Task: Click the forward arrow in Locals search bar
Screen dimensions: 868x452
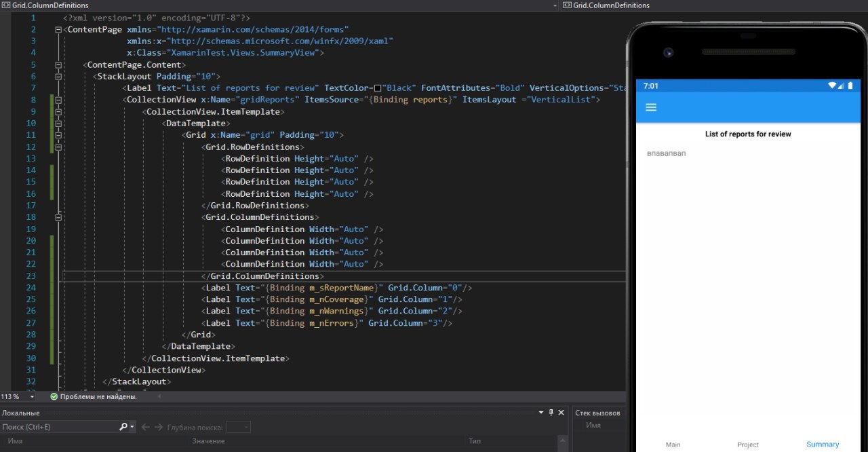Action: point(158,427)
